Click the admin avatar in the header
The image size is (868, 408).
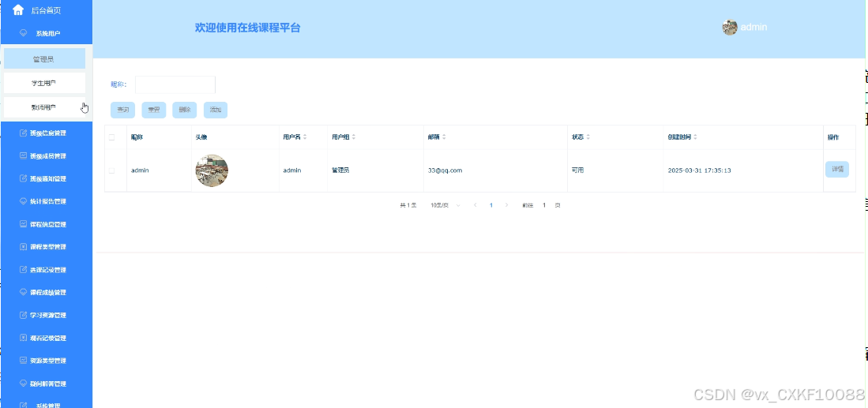click(x=730, y=27)
